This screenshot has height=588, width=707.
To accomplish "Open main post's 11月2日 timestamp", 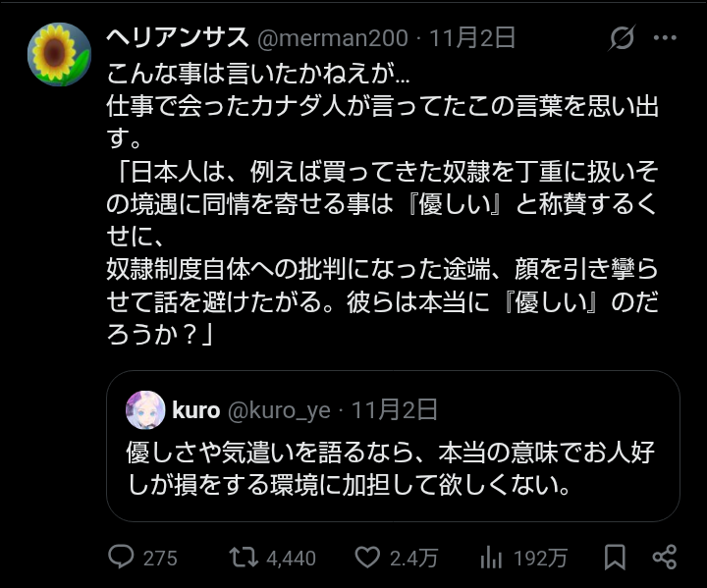I will (472, 39).
